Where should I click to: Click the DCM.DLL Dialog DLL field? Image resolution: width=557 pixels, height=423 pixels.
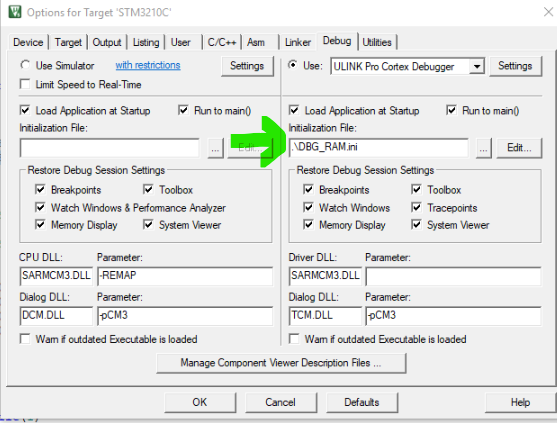(x=56, y=316)
